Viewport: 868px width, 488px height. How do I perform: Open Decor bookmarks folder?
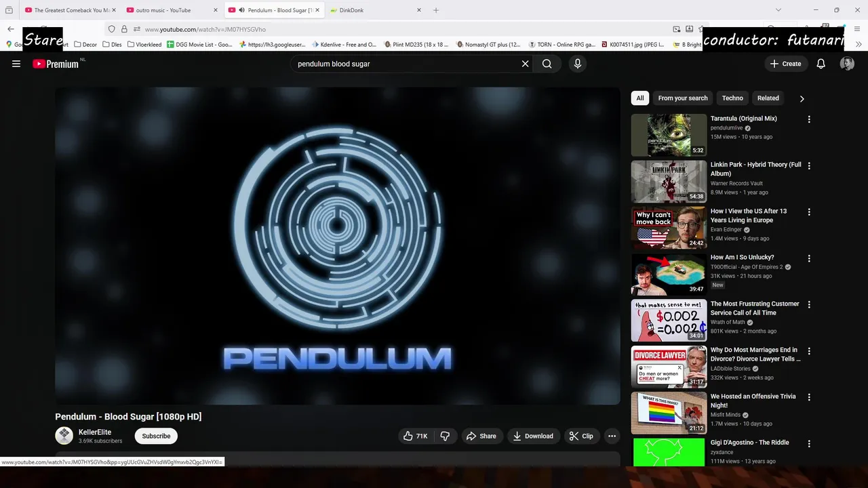click(x=85, y=45)
